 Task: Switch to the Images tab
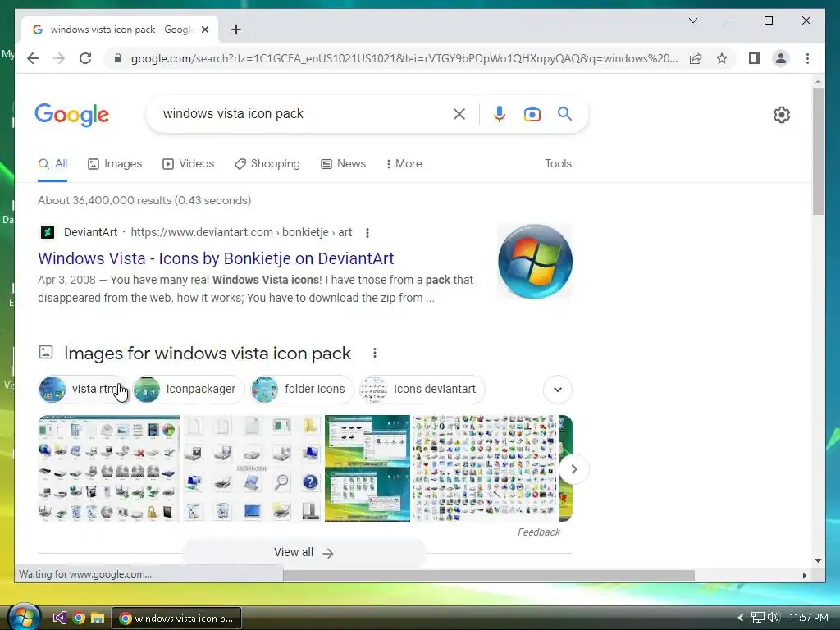[x=115, y=164]
